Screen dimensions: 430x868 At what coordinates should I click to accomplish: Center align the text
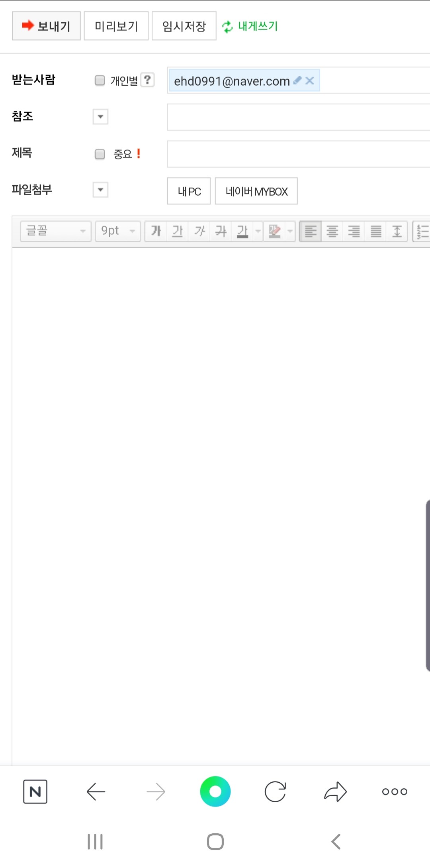point(332,231)
